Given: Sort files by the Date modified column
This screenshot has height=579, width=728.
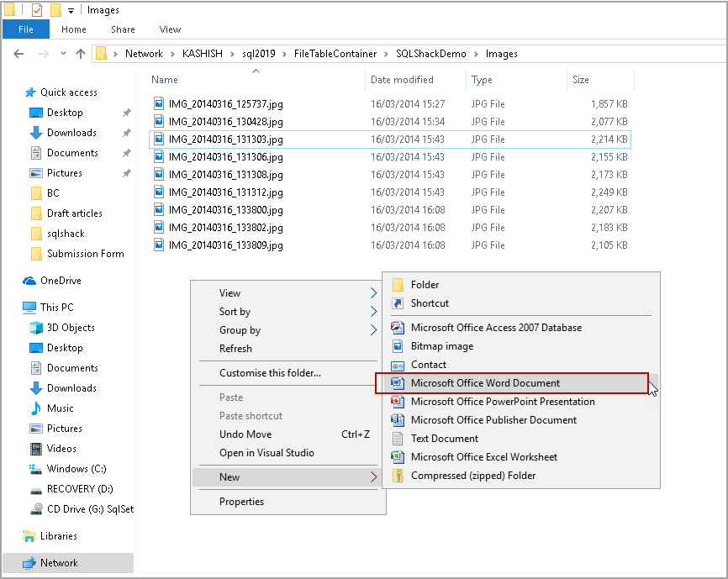Looking at the screenshot, I should 401,78.
